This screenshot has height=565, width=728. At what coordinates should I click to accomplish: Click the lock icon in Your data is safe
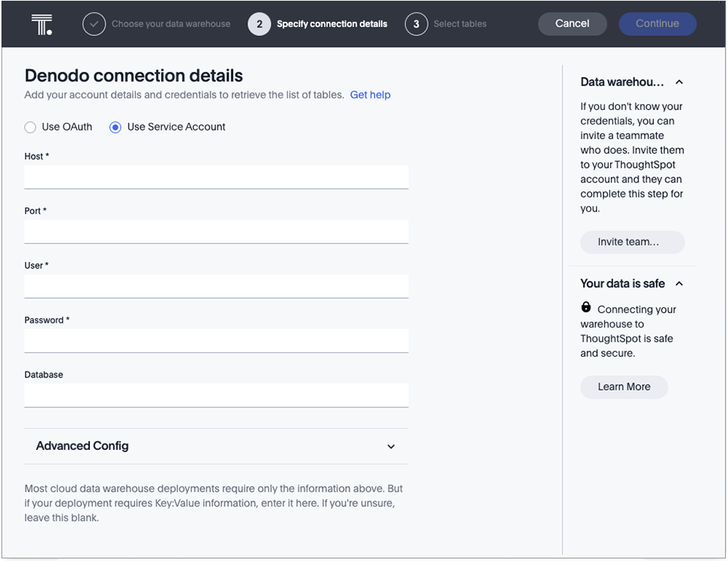(586, 308)
